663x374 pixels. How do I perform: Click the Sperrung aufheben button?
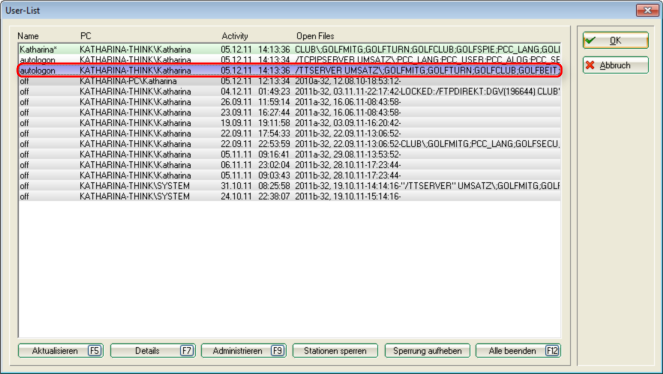[x=427, y=351]
